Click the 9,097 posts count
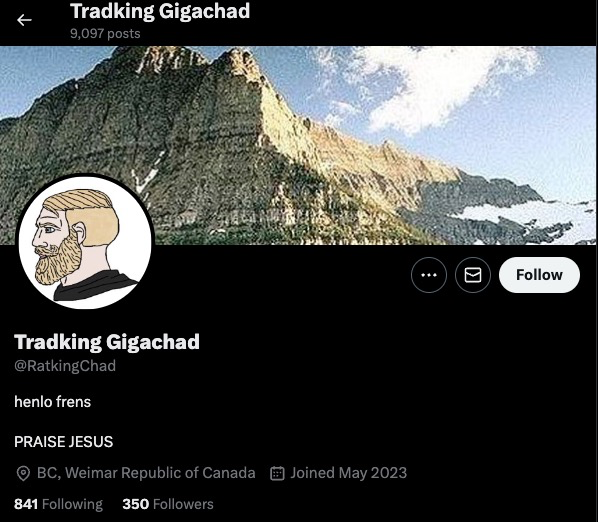Image resolution: width=598 pixels, height=522 pixels. 105,34
